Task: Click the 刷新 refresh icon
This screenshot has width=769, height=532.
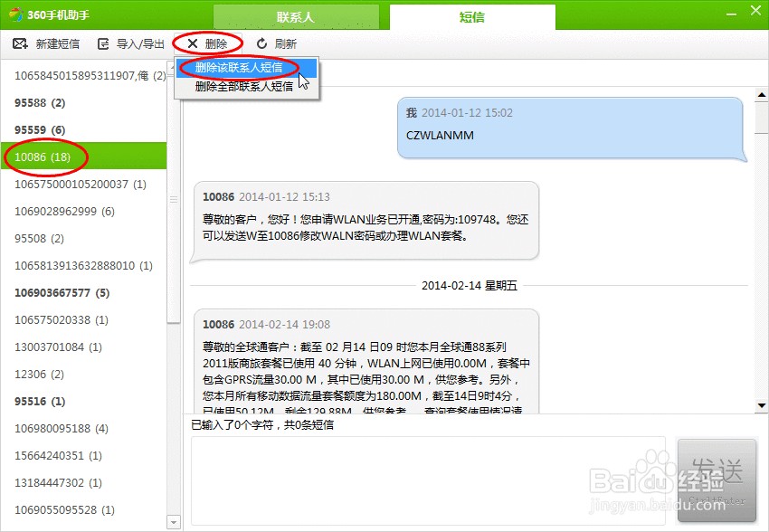Action: click(x=285, y=43)
